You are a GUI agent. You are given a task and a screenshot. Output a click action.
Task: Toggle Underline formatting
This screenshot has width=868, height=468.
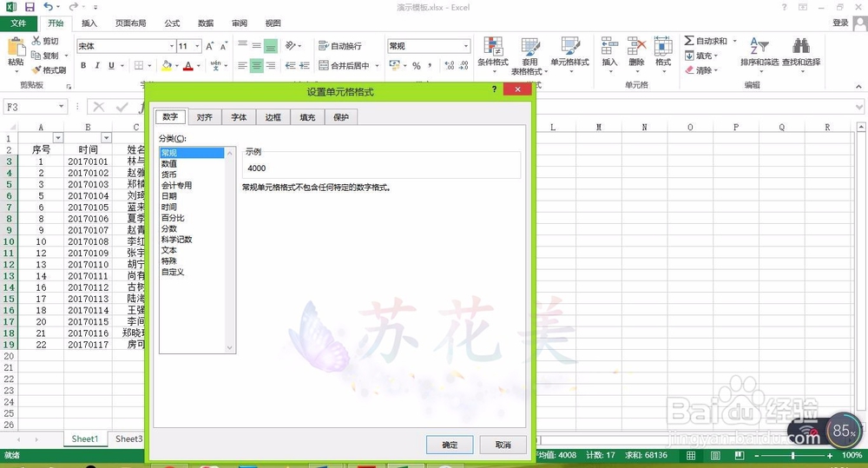(111, 65)
